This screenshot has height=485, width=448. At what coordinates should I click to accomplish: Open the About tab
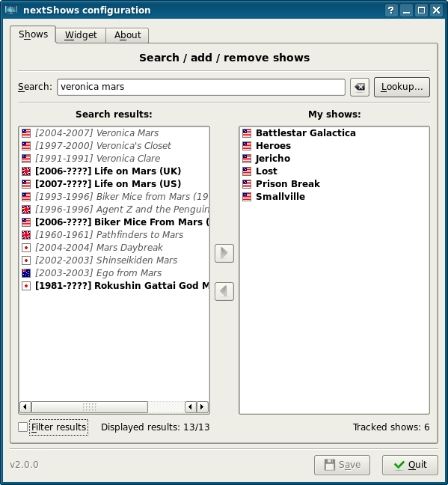pyautogui.click(x=127, y=35)
